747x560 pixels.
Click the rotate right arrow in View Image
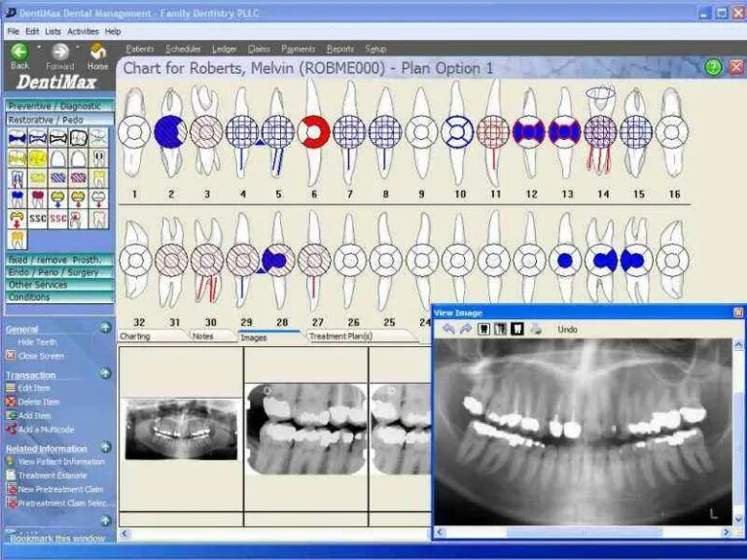(x=466, y=329)
